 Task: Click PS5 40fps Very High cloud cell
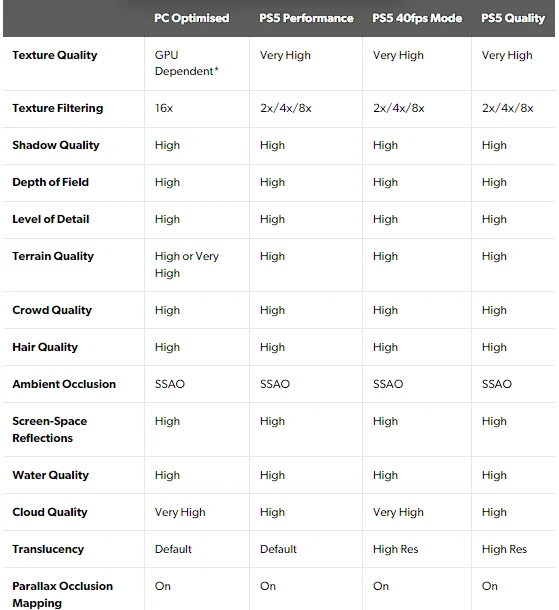tap(398, 512)
